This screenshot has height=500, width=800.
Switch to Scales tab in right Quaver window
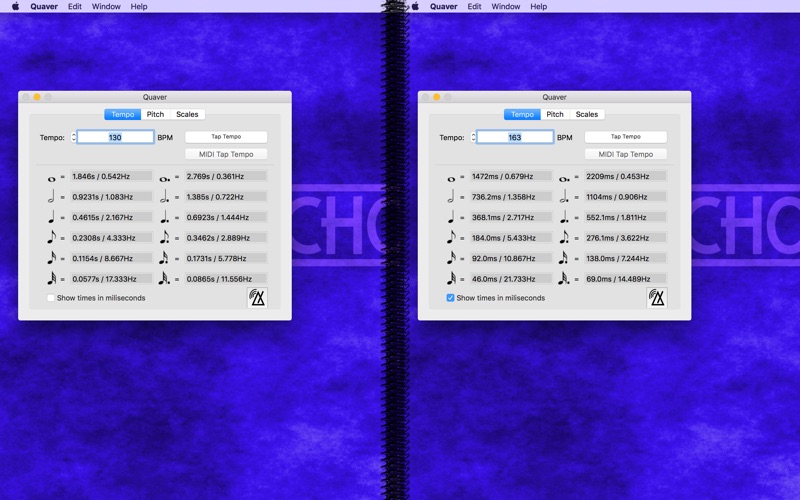pyautogui.click(x=587, y=114)
